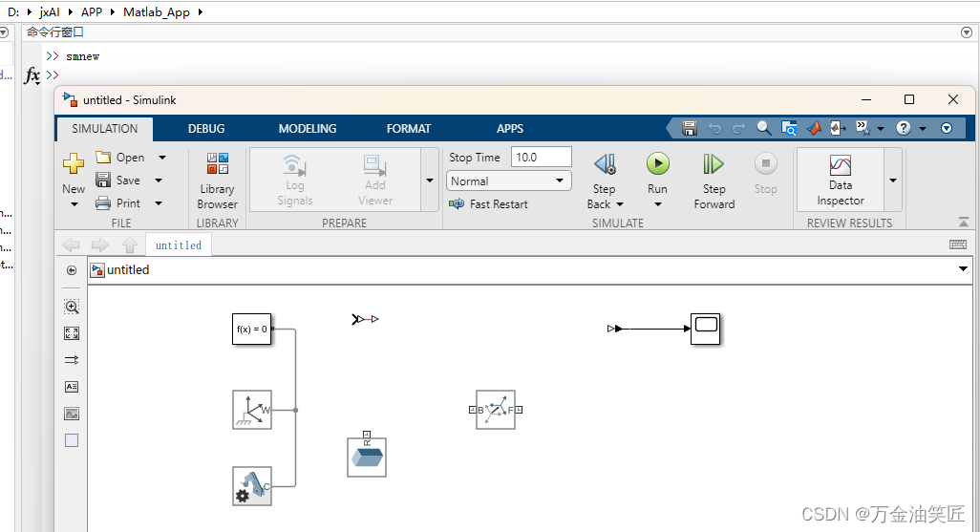The height and width of the screenshot is (532, 980).
Task: Click the keyboard shortcuts icon
Action: click(x=957, y=245)
